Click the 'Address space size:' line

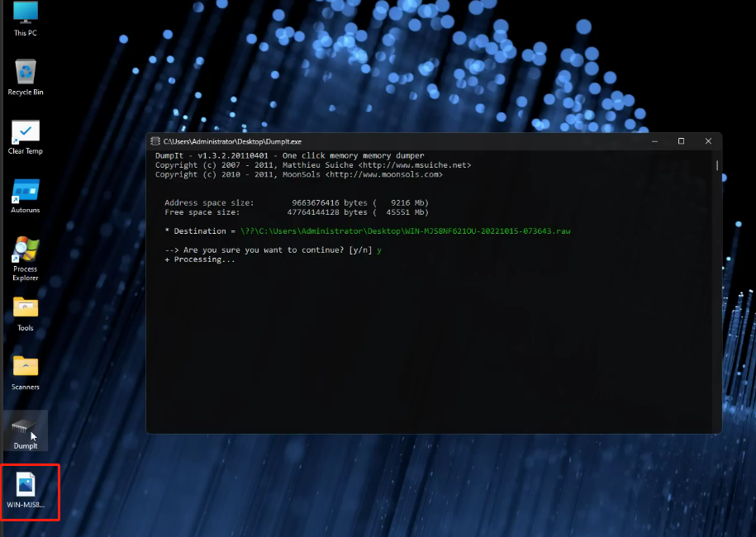pos(297,203)
